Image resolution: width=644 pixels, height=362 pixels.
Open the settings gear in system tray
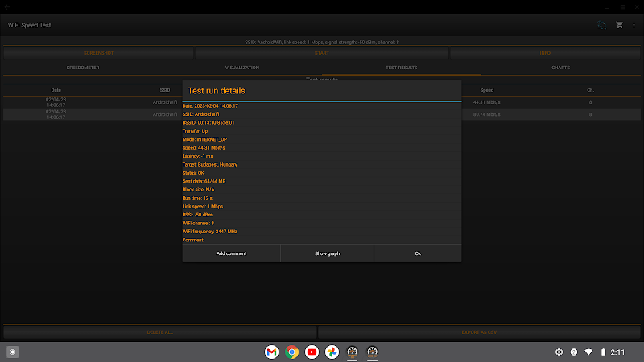[x=559, y=352]
